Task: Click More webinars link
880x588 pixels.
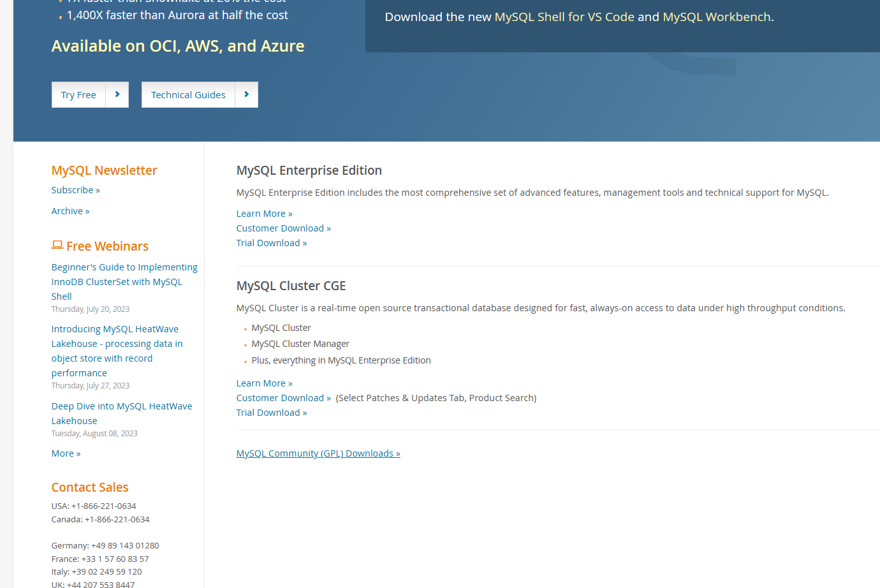Action: coord(66,453)
